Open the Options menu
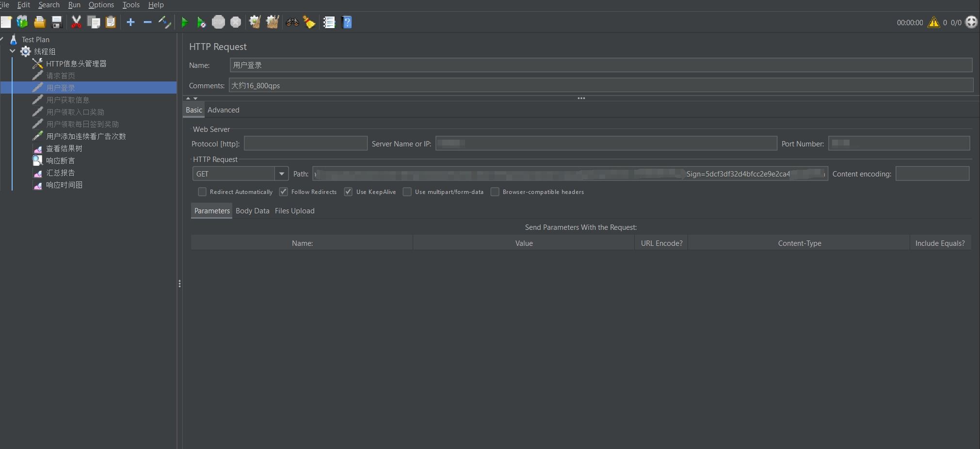This screenshot has width=980, height=449. tap(101, 5)
